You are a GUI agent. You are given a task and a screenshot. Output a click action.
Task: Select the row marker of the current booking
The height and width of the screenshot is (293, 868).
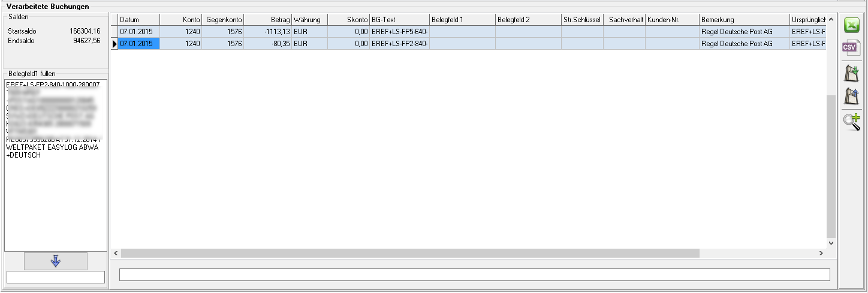click(114, 44)
